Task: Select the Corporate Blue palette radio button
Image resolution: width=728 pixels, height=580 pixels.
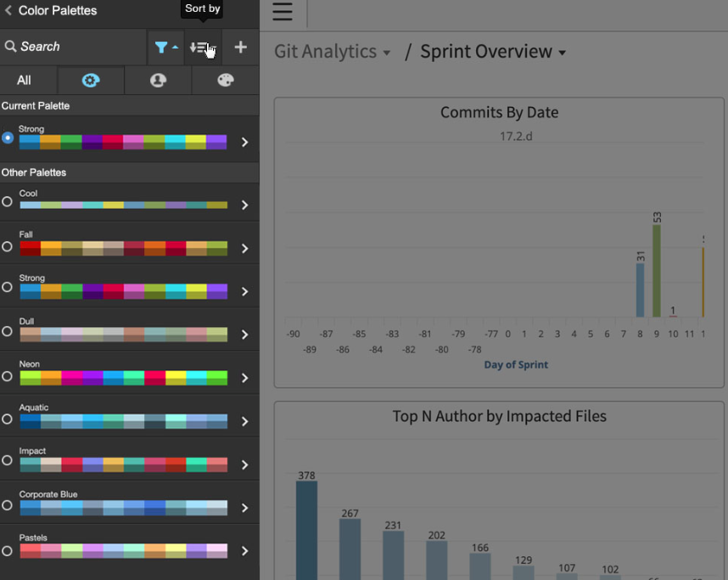Action: (x=7, y=505)
